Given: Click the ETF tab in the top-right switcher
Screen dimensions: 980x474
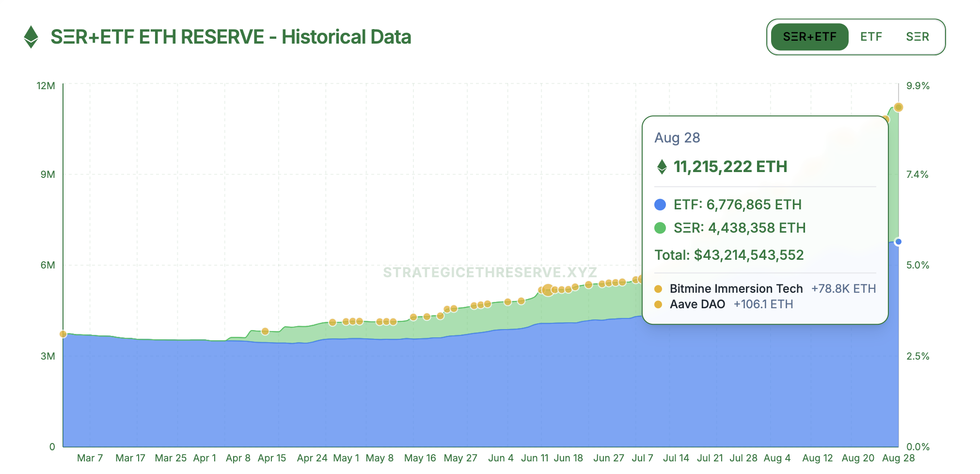Looking at the screenshot, I should pos(871,36).
